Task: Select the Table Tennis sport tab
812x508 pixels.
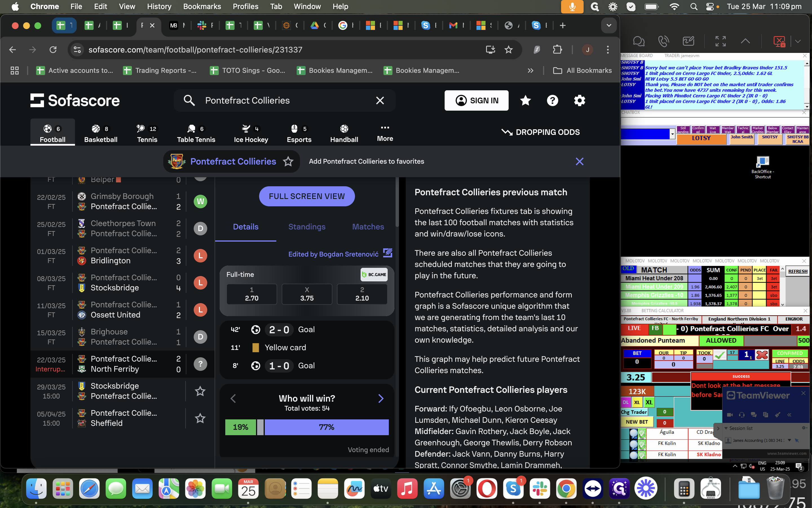Action: click(x=196, y=133)
